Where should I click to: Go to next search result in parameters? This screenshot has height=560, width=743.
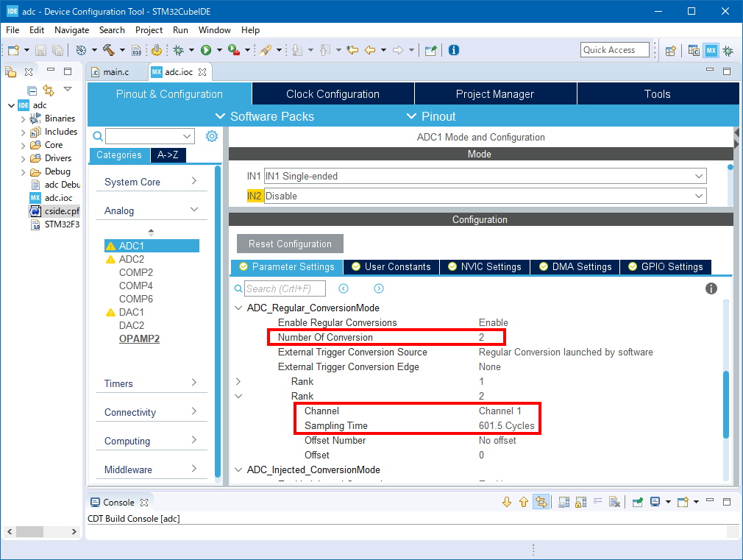379,288
